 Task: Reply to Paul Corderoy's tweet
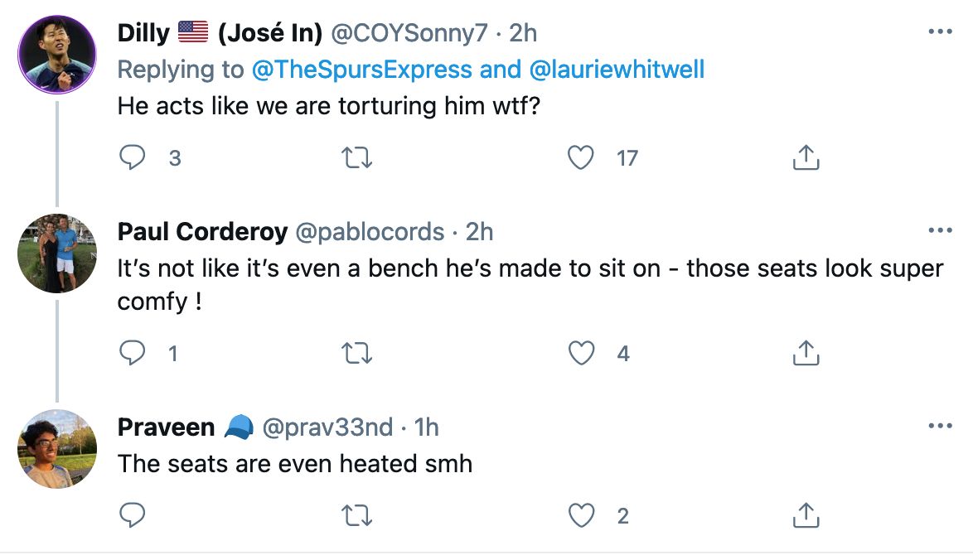[133, 354]
